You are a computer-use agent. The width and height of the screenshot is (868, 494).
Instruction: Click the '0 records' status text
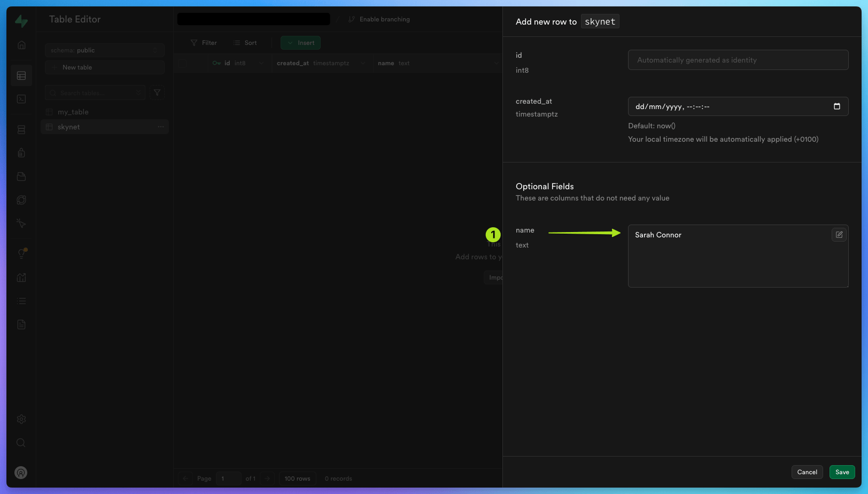(338, 478)
